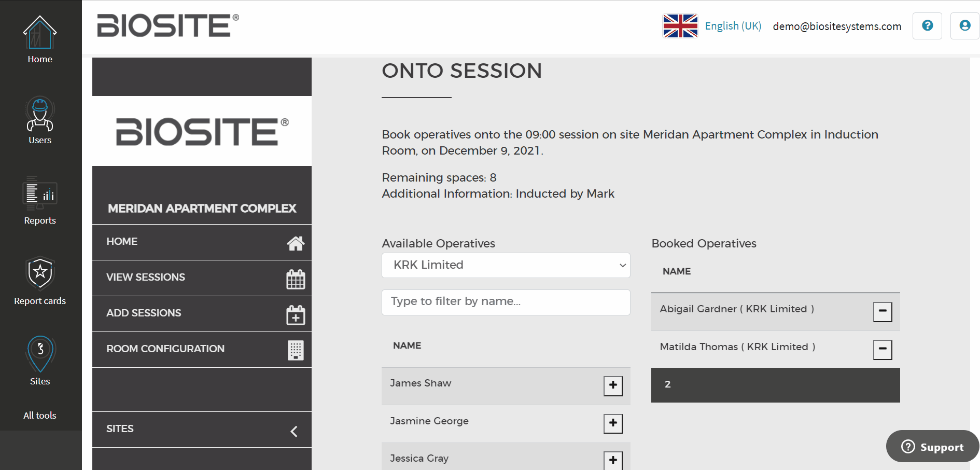The height and width of the screenshot is (470, 980).
Task: Click the Home house icon in sidebar
Action: pos(40,33)
